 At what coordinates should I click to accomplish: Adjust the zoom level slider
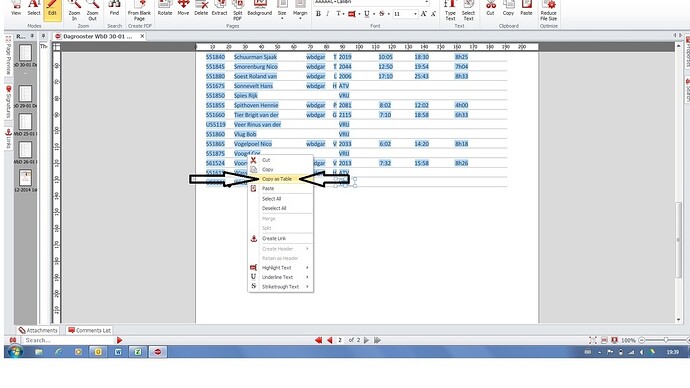[x=666, y=340]
